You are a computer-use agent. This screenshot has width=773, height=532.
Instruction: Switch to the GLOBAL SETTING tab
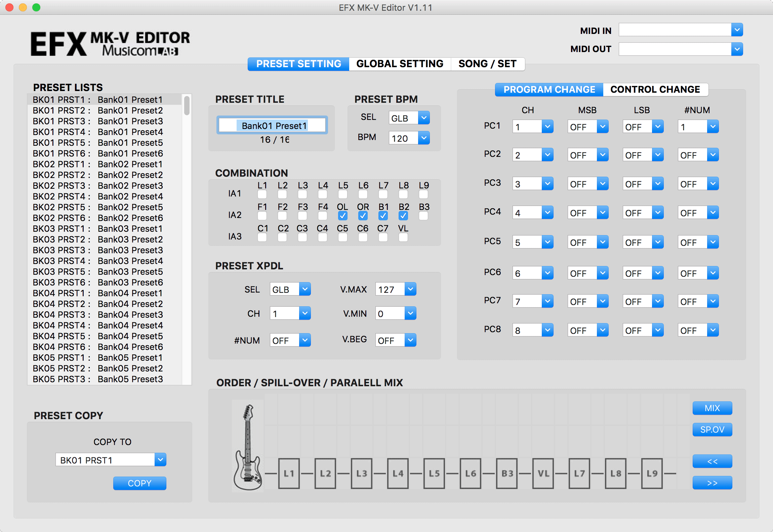click(x=400, y=63)
